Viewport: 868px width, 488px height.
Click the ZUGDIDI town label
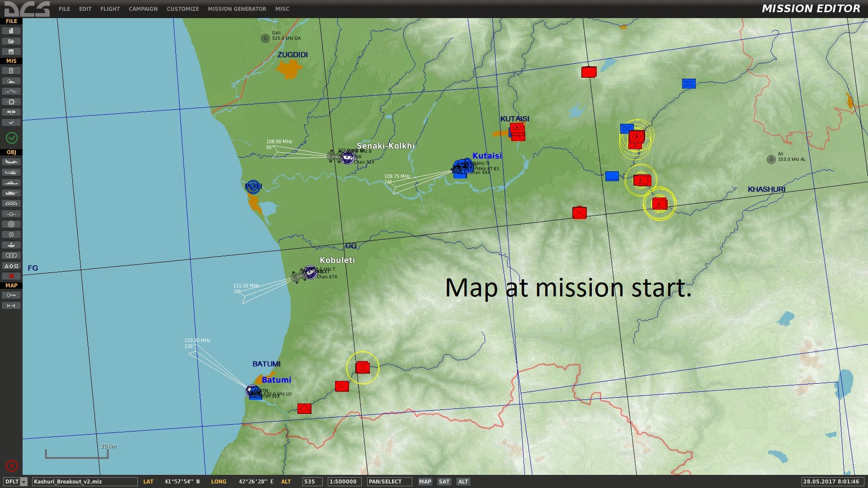[292, 55]
